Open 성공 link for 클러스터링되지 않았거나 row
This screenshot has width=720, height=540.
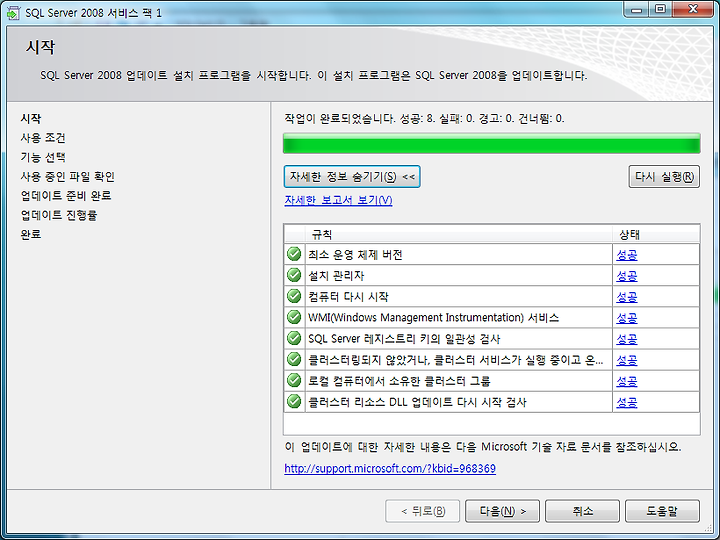pos(626,360)
